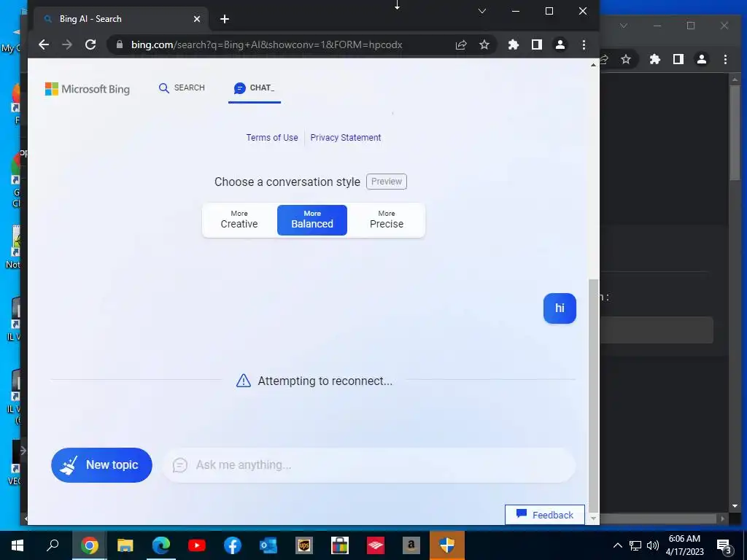Viewport: 747px width, 560px height.
Task: Open the Extensions puzzle icon
Action: (x=513, y=44)
